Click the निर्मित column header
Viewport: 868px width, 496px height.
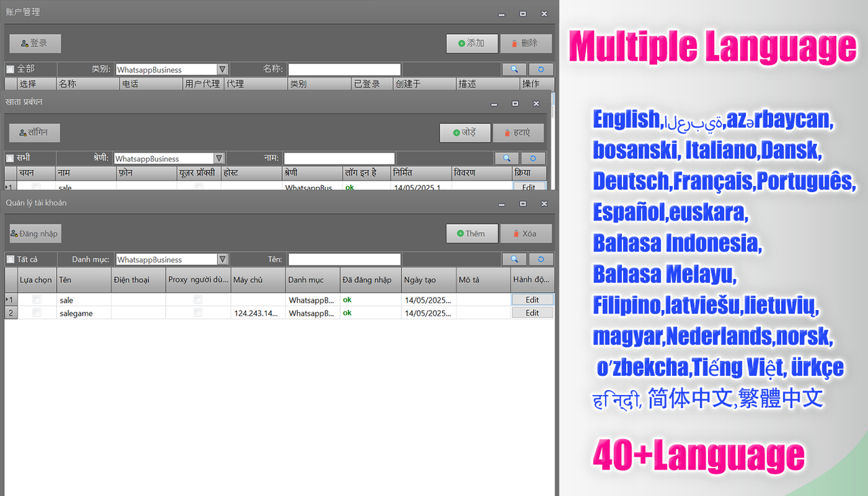click(420, 173)
